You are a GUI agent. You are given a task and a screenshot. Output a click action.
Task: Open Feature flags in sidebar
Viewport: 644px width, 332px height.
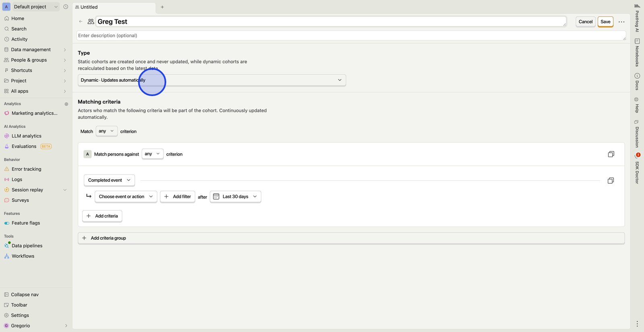click(26, 223)
